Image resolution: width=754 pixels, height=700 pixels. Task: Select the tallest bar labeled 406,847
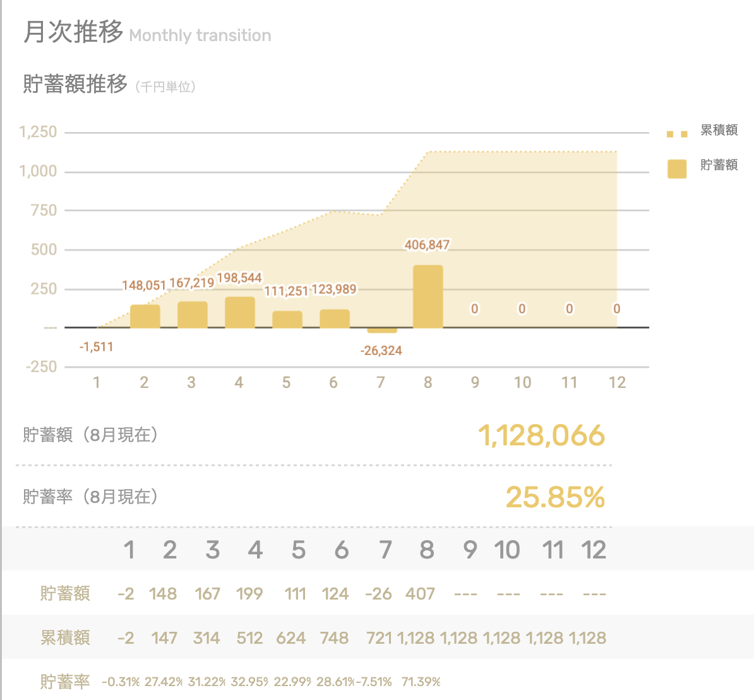pos(428,296)
